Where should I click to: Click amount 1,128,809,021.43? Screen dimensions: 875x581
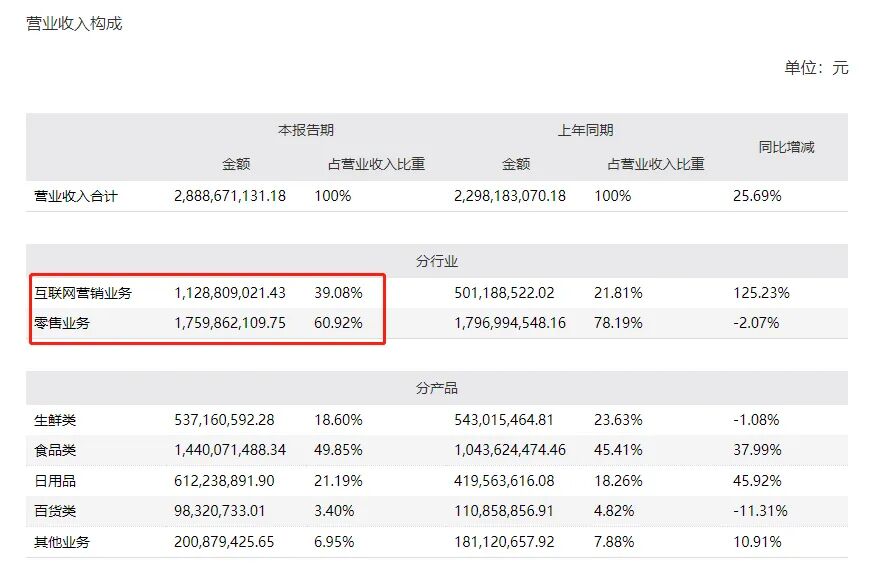[230, 293]
